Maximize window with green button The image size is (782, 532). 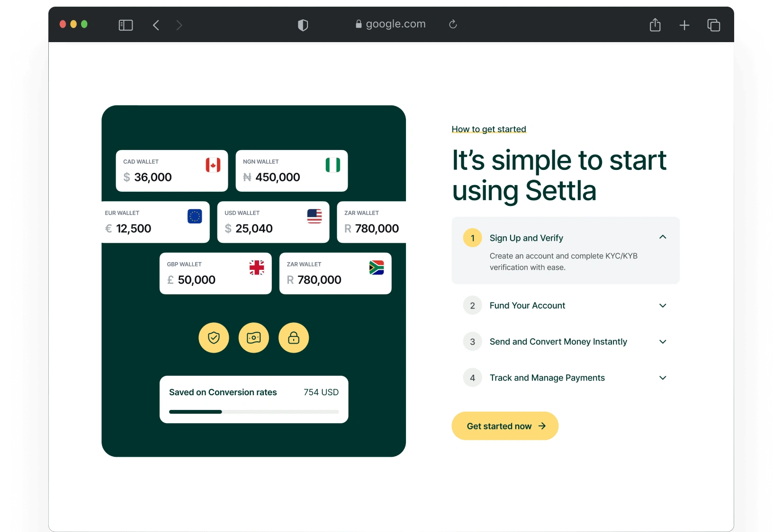[x=84, y=24]
